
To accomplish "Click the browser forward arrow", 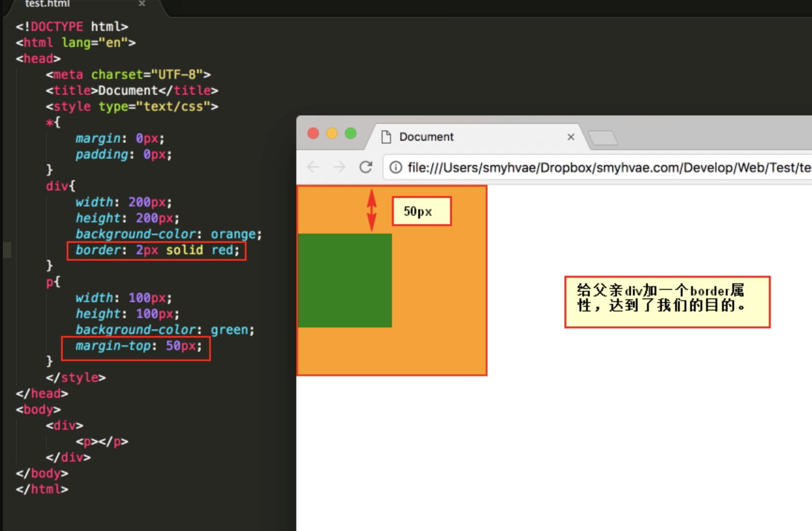I will pos(339,167).
